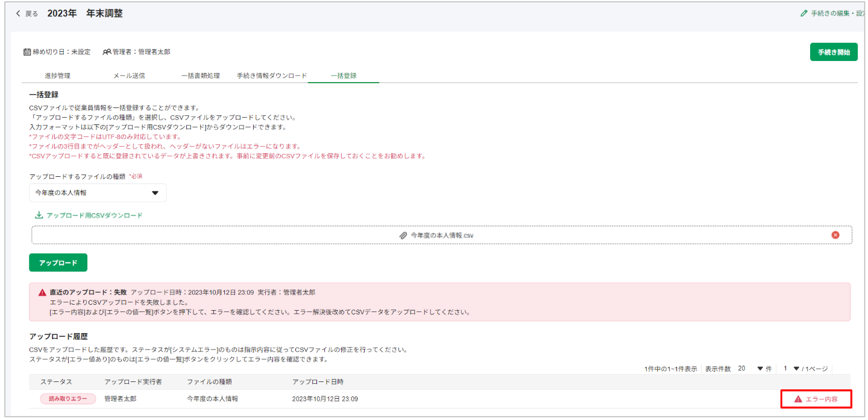Open the エラー内容 link in history row
868x420 pixels.
816,399
